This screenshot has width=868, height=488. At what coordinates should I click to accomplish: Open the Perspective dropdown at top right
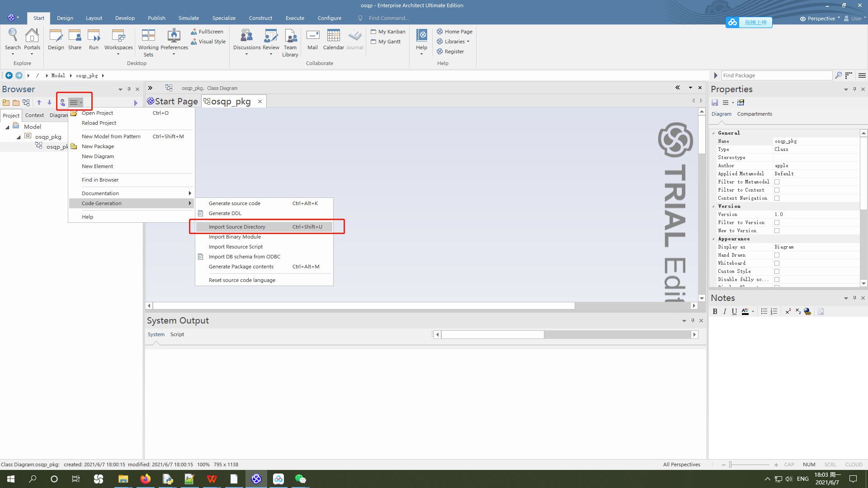(819, 19)
